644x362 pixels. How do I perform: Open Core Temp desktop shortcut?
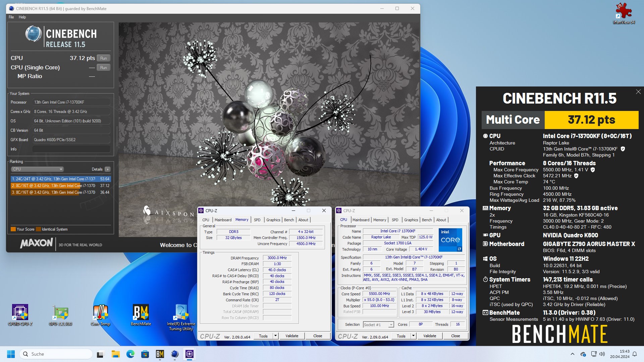[x=101, y=315]
